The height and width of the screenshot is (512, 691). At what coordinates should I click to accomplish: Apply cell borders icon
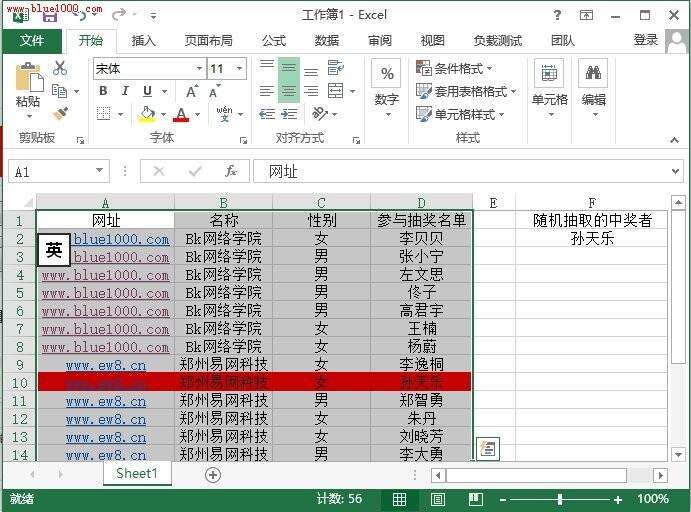point(104,114)
